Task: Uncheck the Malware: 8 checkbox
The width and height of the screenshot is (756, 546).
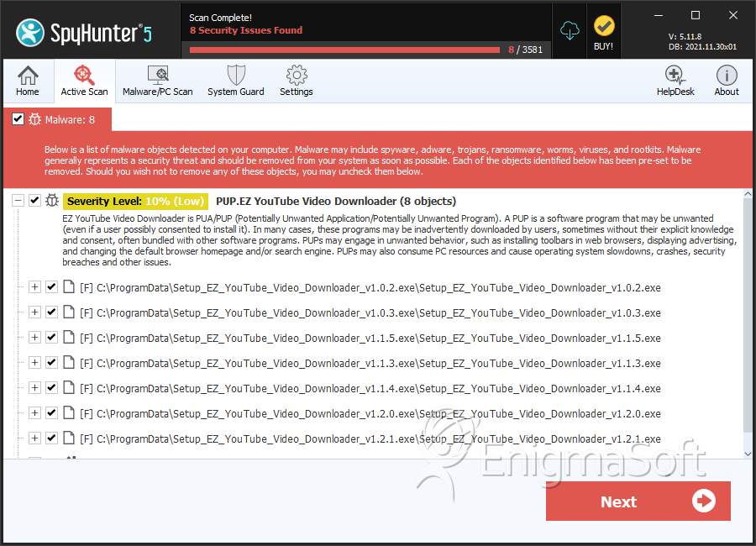Action: click(x=18, y=119)
